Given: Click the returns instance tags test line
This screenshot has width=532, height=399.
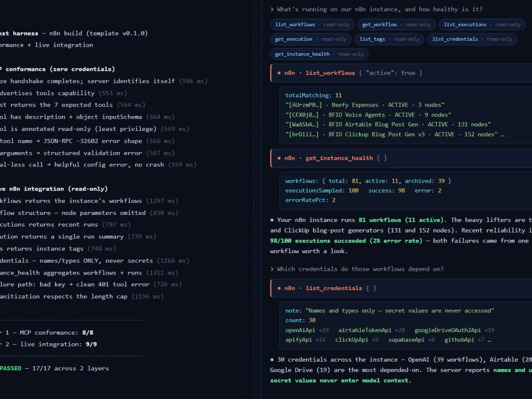Looking at the screenshot, I should (x=58, y=248).
